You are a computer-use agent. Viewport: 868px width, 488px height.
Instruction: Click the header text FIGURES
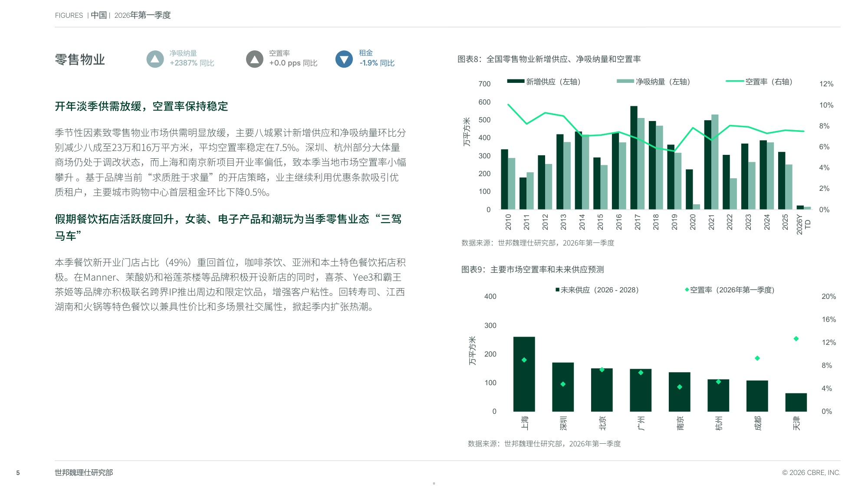pos(69,16)
